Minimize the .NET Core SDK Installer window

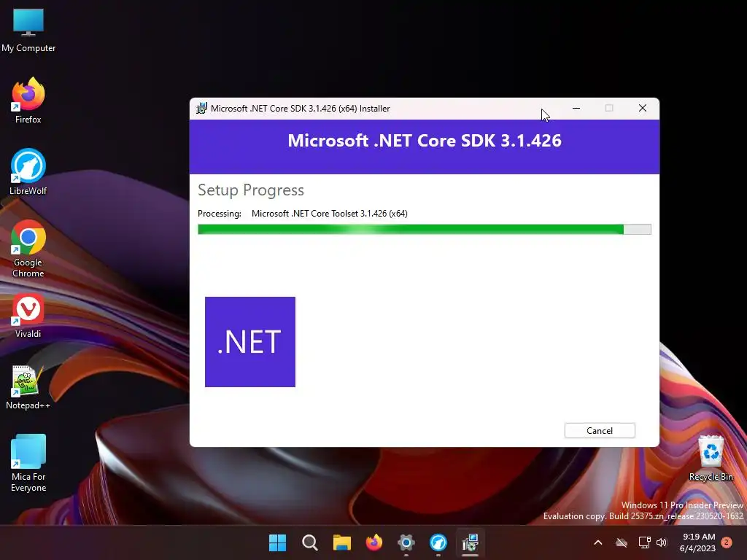pyautogui.click(x=576, y=109)
